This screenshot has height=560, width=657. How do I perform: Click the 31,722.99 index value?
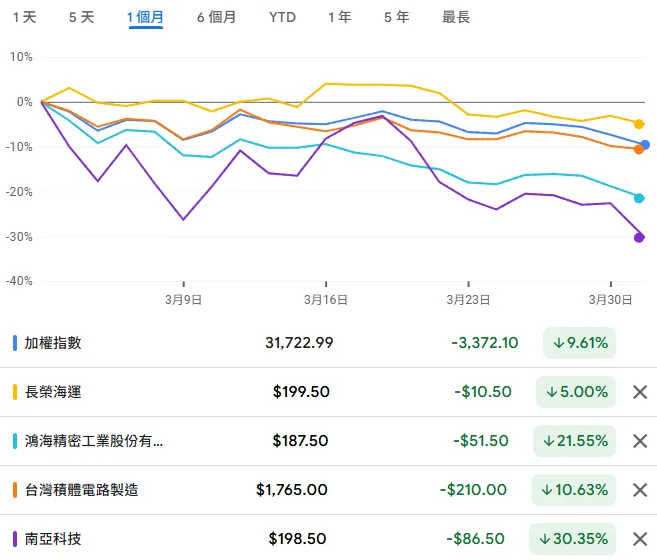click(299, 343)
